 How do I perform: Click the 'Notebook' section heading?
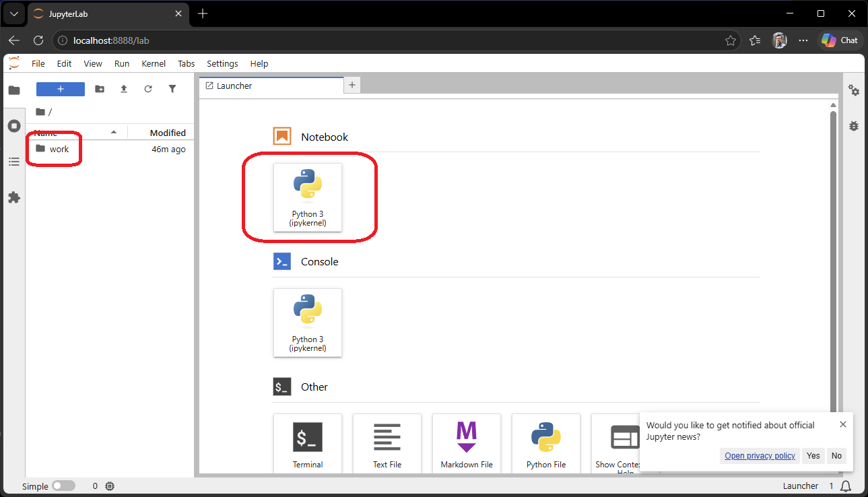click(x=325, y=137)
